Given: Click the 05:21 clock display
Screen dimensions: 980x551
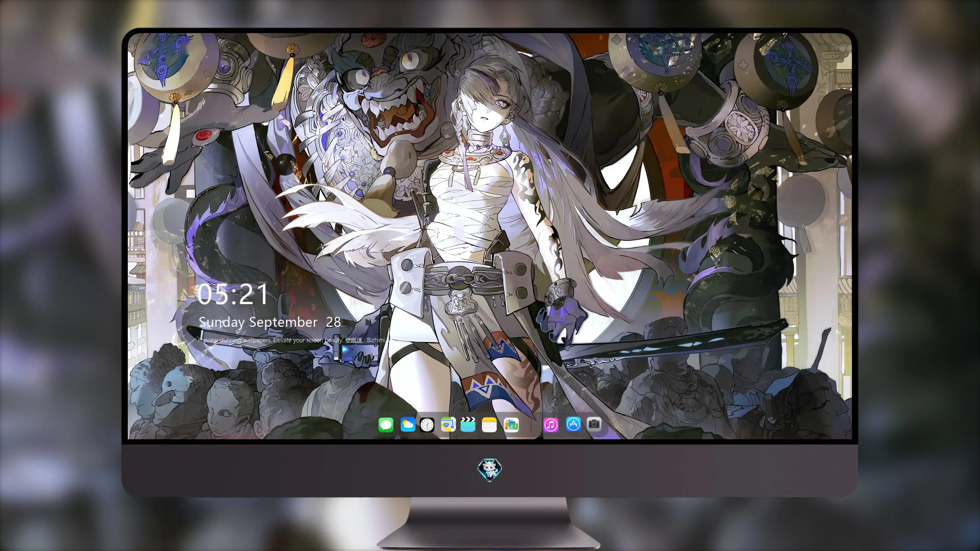Looking at the screenshot, I should 232,294.
